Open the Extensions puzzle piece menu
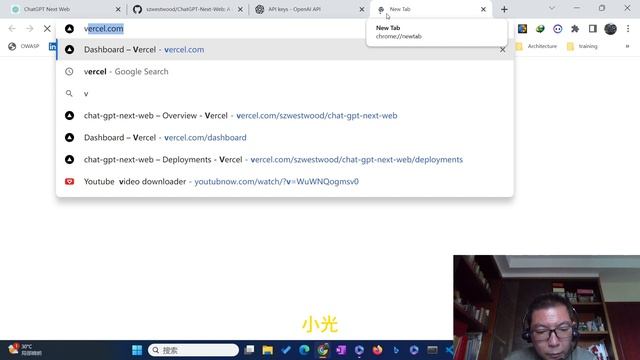640x360 pixels. tap(575, 29)
